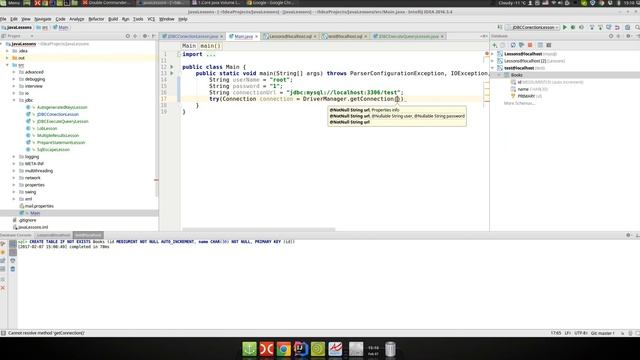The width and height of the screenshot is (640, 360).
Task: Open the Database panel settings gear
Action: coord(628,36)
